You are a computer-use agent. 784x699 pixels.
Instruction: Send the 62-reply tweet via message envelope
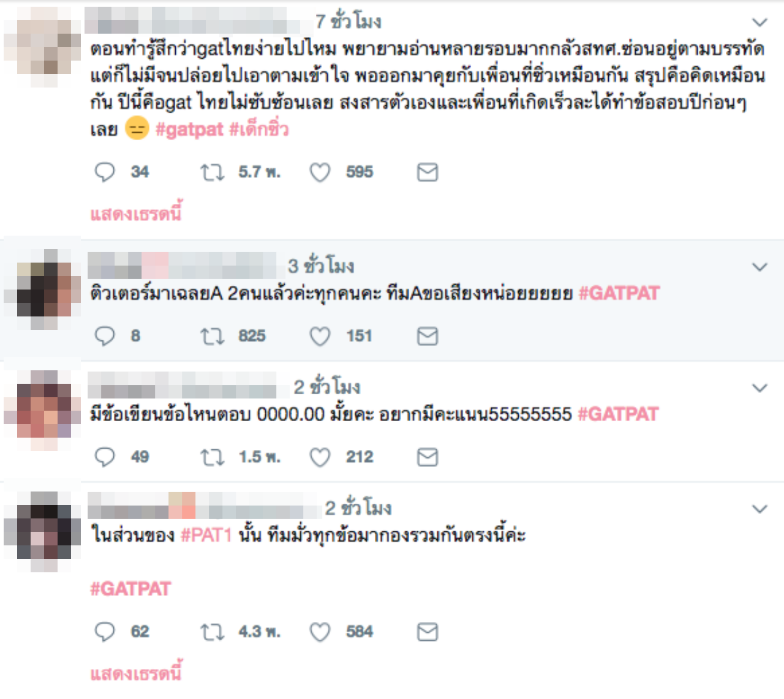[x=428, y=632]
